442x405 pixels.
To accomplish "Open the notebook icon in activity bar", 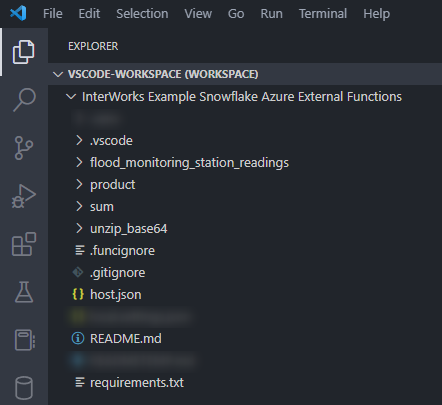I will [x=25, y=340].
